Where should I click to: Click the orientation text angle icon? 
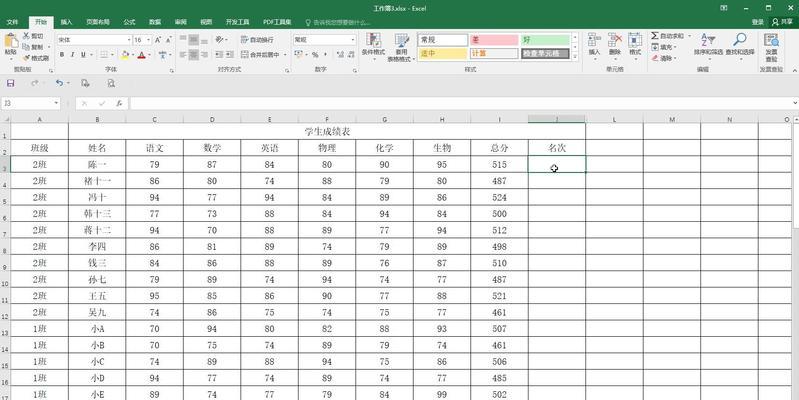point(219,39)
